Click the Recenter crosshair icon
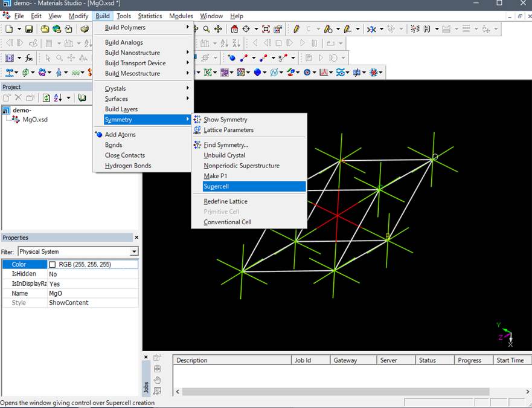This screenshot has width=532, height=408. [246, 29]
